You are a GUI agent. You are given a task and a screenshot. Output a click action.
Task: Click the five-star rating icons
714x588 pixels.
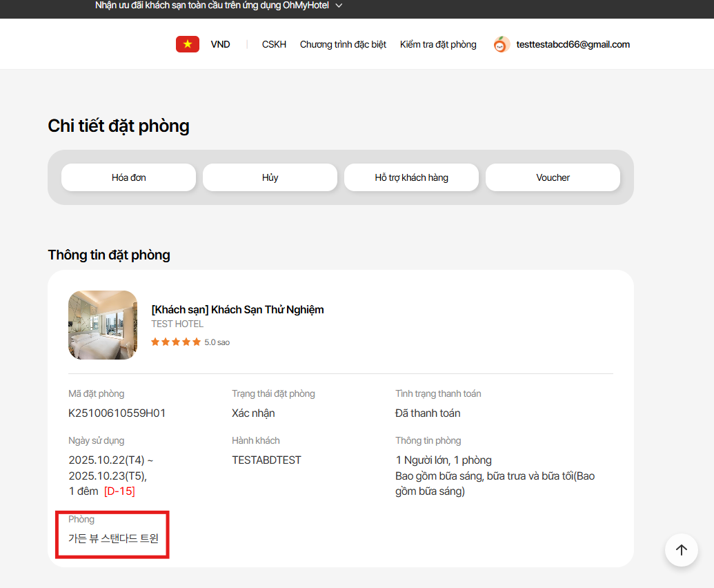click(176, 342)
